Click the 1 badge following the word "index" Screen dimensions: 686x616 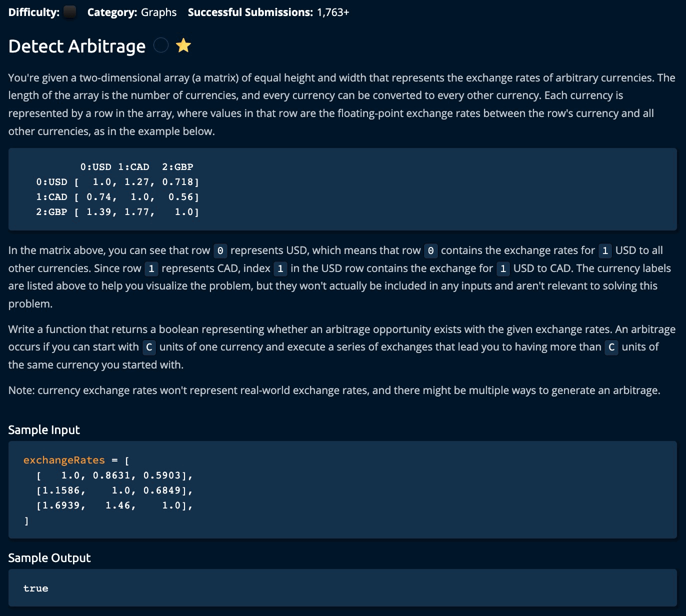tap(280, 268)
